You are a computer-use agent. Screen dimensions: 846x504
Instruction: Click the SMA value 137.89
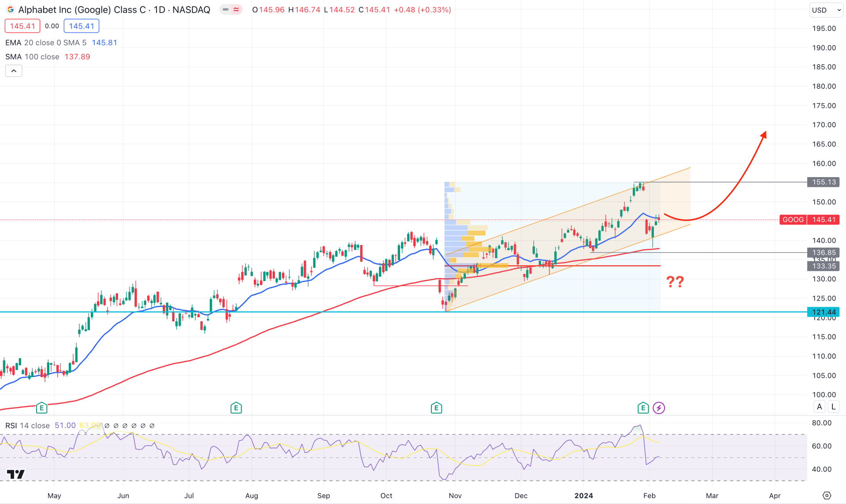pyautogui.click(x=78, y=57)
